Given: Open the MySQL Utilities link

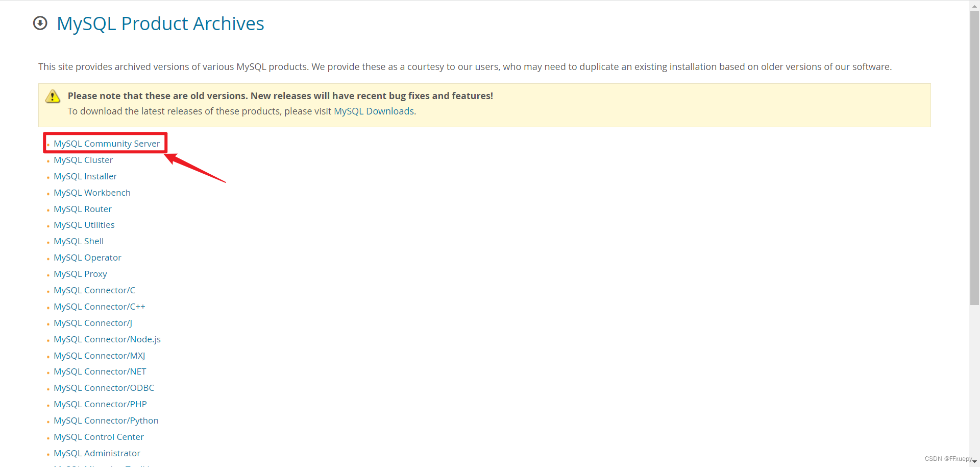Looking at the screenshot, I should [84, 225].
